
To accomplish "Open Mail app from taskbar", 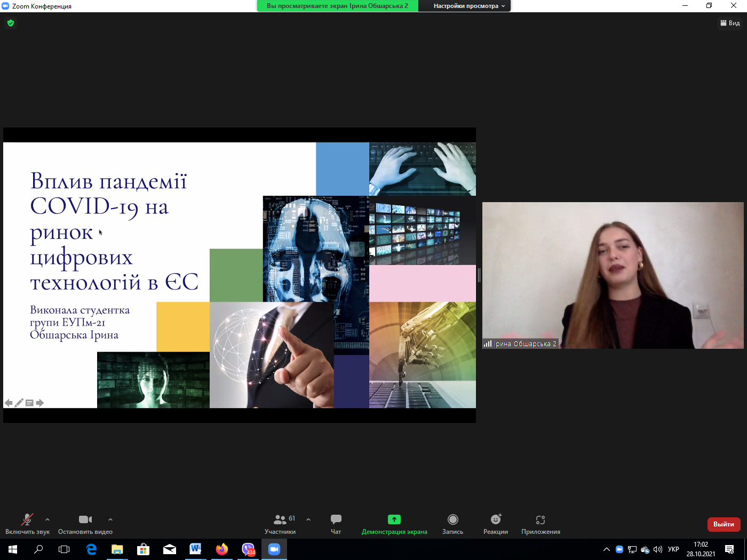I will coord(170,549).
